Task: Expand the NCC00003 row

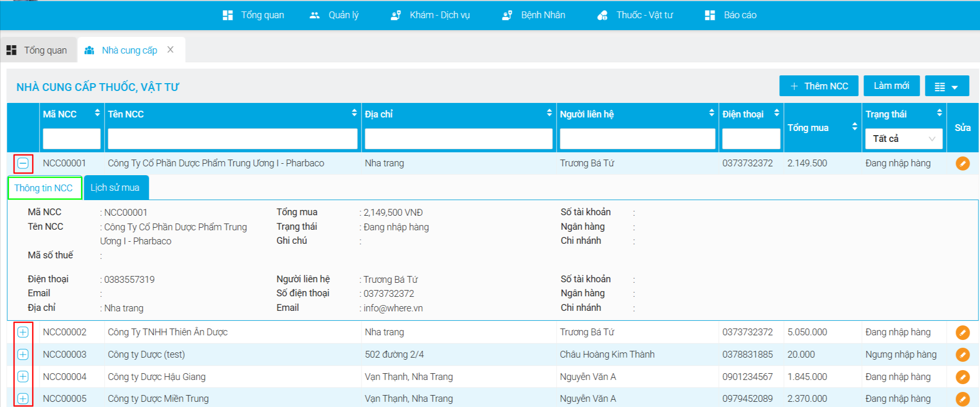Action: point(23,355)
